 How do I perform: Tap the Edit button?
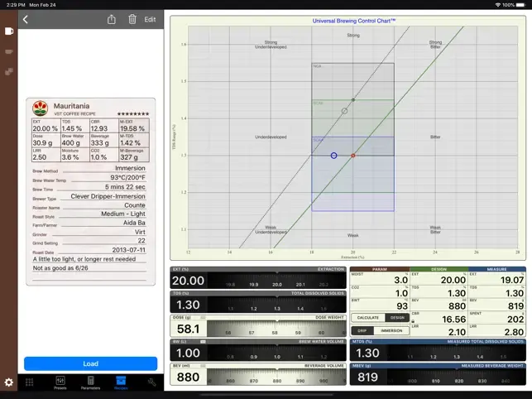pos(150,19)
